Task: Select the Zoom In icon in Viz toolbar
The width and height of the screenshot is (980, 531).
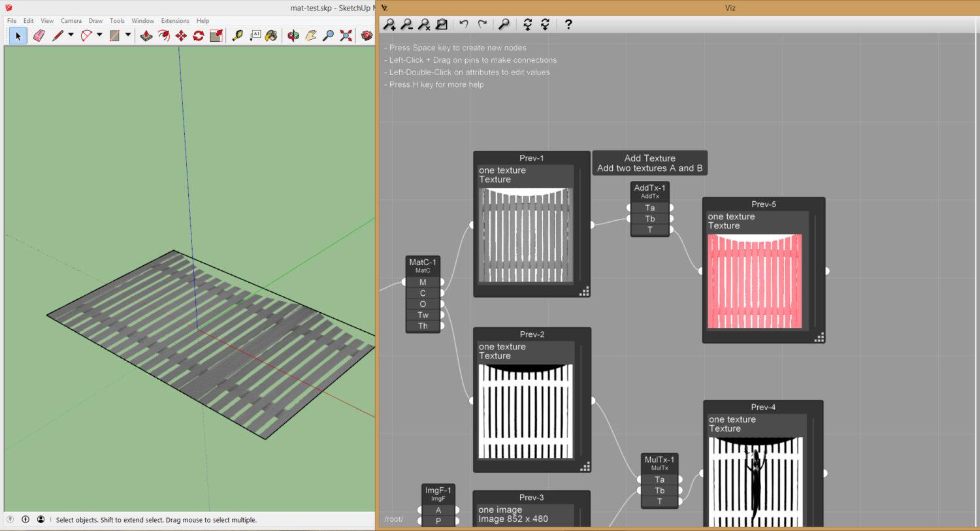Action: click(390, 24)
